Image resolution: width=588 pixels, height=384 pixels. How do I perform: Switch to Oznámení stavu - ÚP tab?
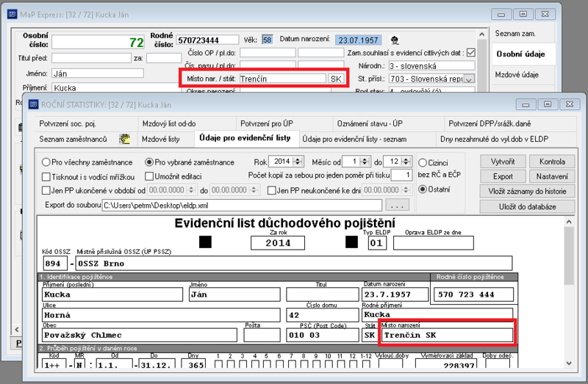pyautogui.click(x=389, y=123)
